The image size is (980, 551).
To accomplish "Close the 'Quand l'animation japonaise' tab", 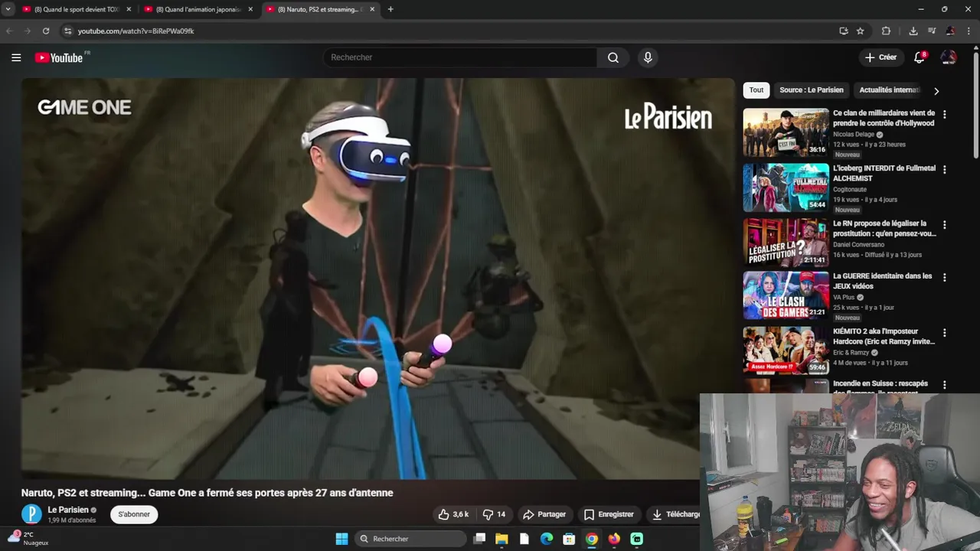I will 250,9.
